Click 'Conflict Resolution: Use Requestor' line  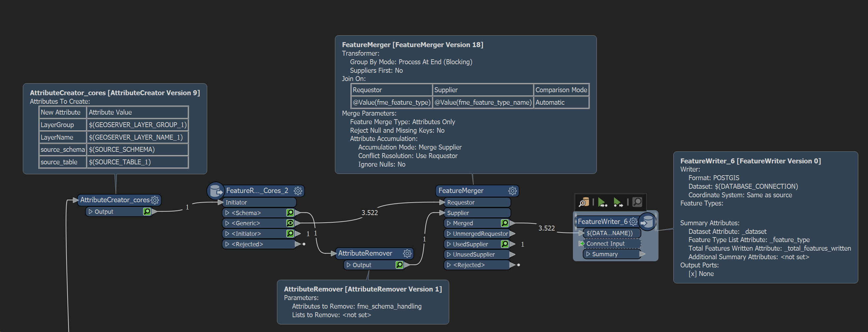tap(408, 156)
